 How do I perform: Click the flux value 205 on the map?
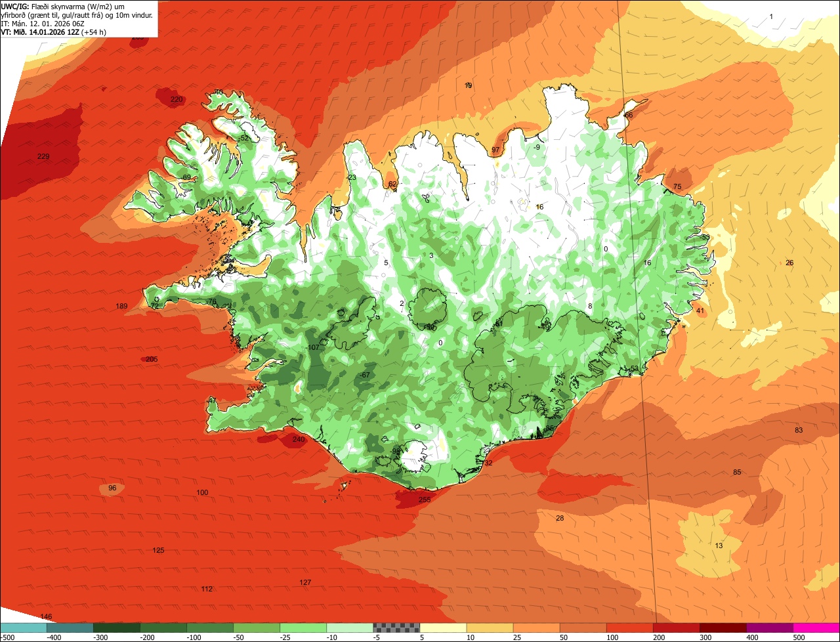(152, 359)
